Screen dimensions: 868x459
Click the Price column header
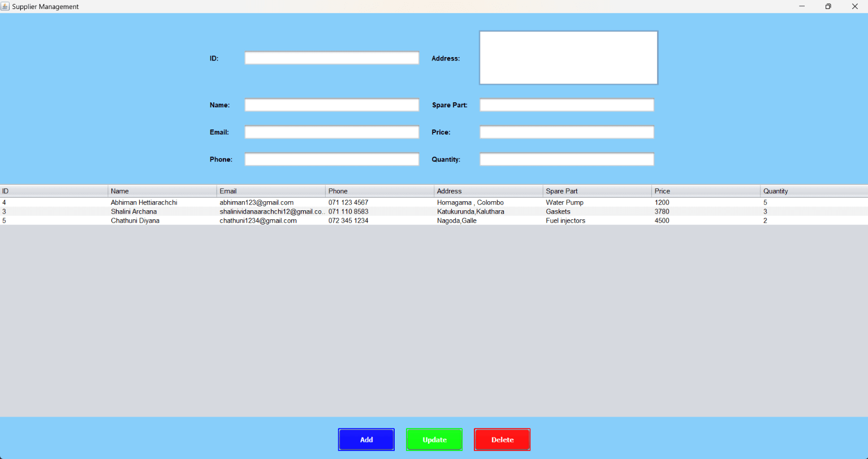point(706,190)
